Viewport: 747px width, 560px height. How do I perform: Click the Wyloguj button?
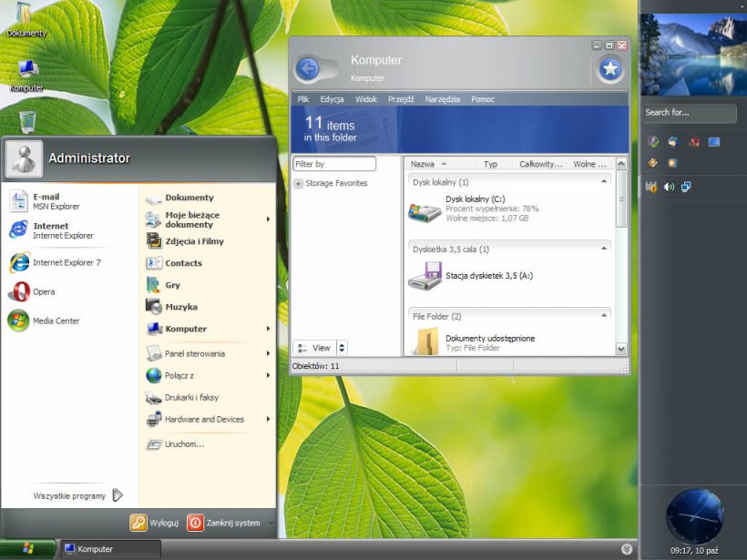(x=154, y=523)
